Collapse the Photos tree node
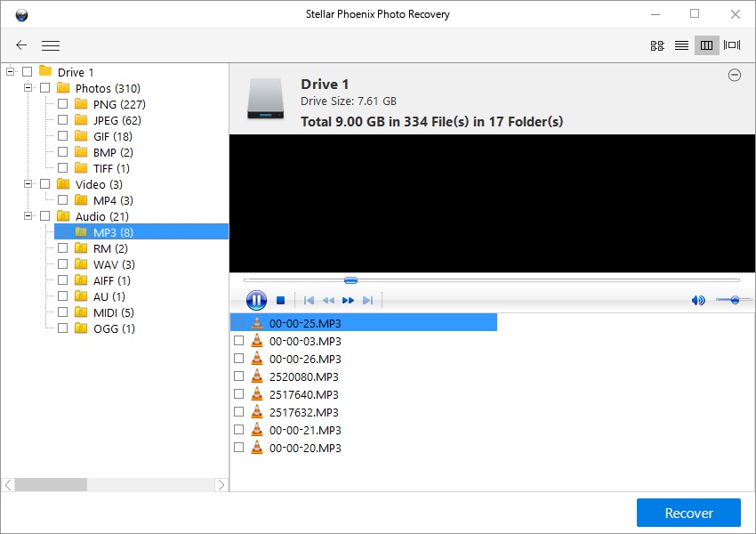 [28, 88]
